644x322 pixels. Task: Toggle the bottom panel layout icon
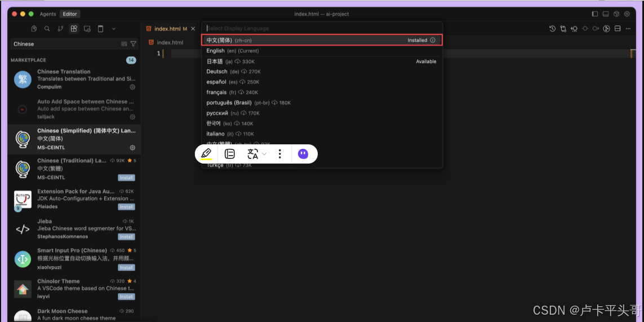click(605, 14)
